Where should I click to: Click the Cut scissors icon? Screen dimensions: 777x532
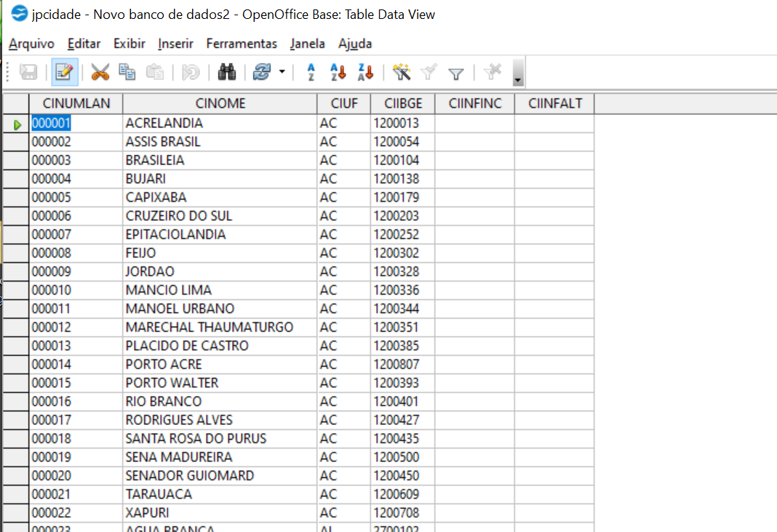click(100, 72)
